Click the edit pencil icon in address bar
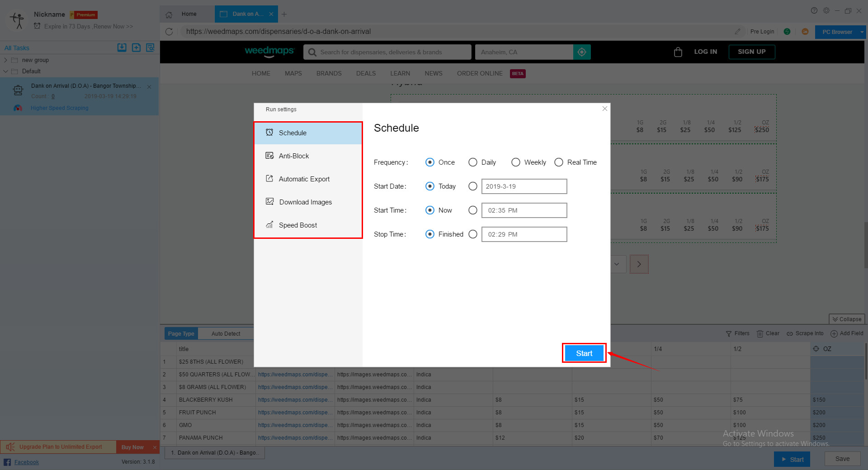Image resolution: width=868 pixels, height=470 pixels. 737,32
